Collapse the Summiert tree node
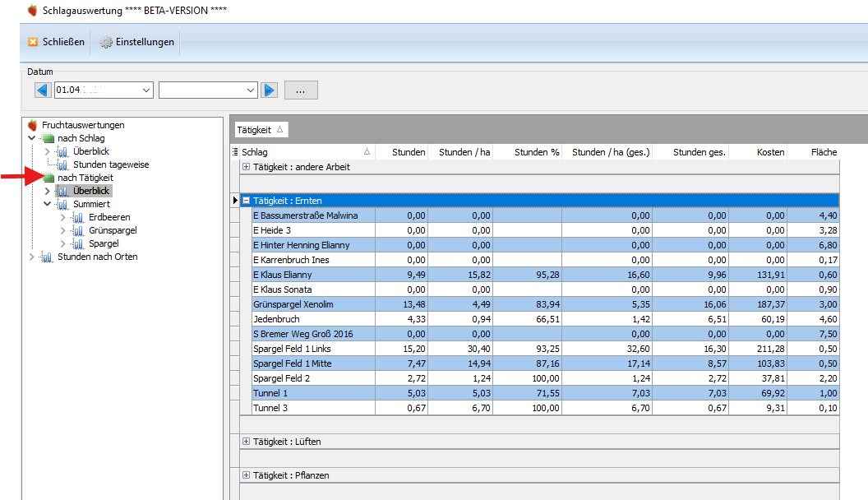This screenshot has height=500, width=868. tap(47, 204)
